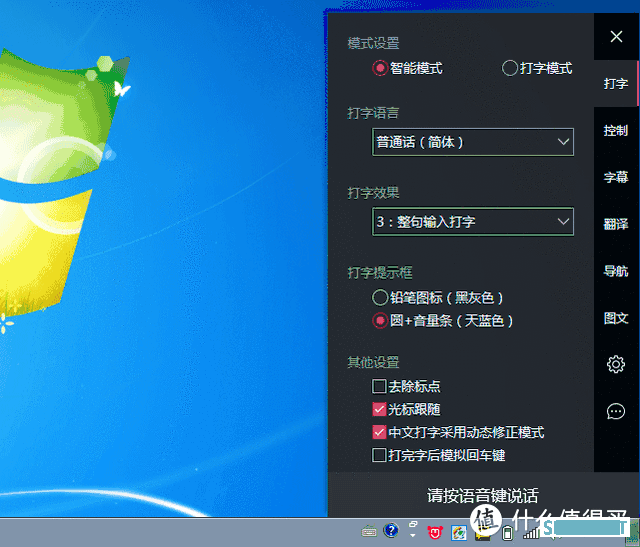Enable 打完字后模拟回车键 checkbox
Screen dimensions: 640x547
tap(379, 455)
